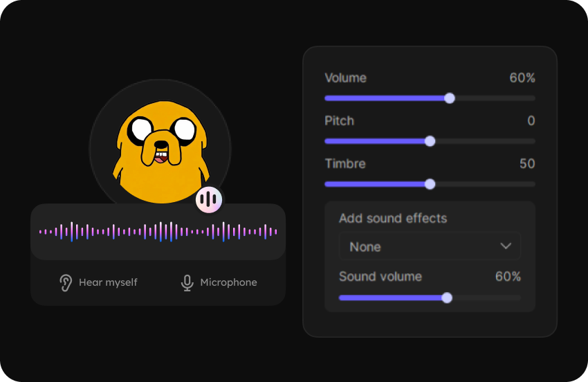Click the pink audio waveform display
Viewport: 588px width, 382px height.
pyautogui.click(x=158, y=232)
